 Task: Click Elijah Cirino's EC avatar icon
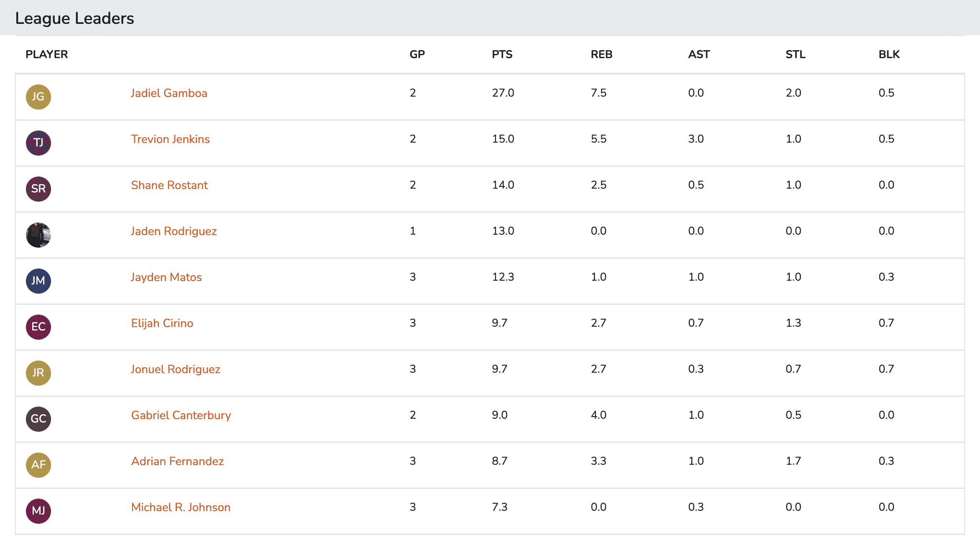(x=38, y=327)
